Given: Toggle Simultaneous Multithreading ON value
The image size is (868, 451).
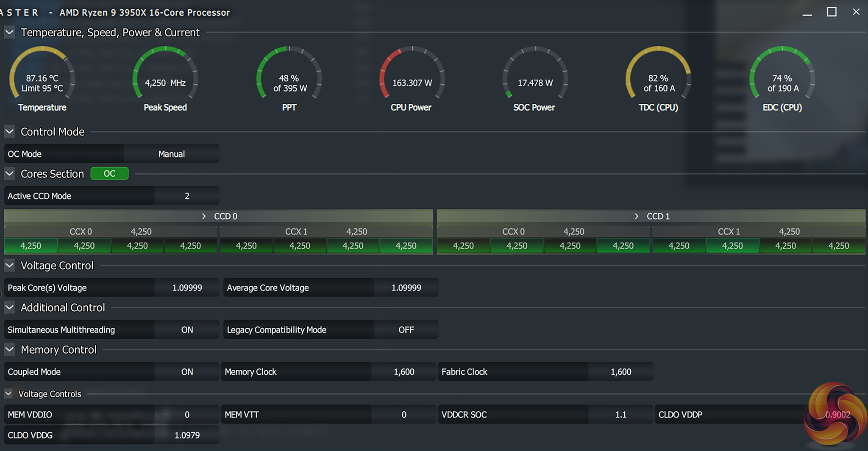Looking at the screenshot, I should pyautogui.click(x=187, y=330).
